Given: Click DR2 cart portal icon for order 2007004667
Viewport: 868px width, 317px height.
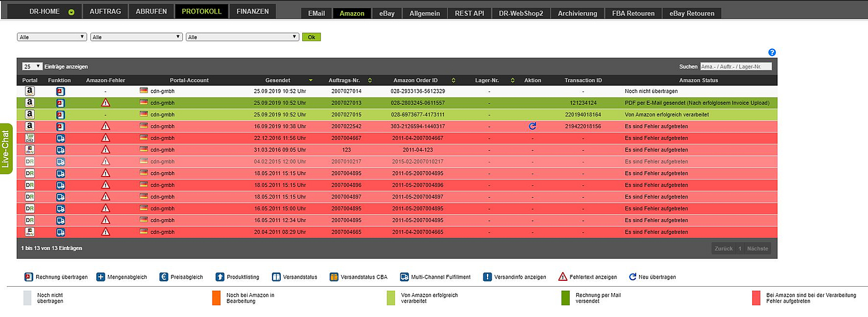Looking at the screenshot, I should [x=30, y=138].
